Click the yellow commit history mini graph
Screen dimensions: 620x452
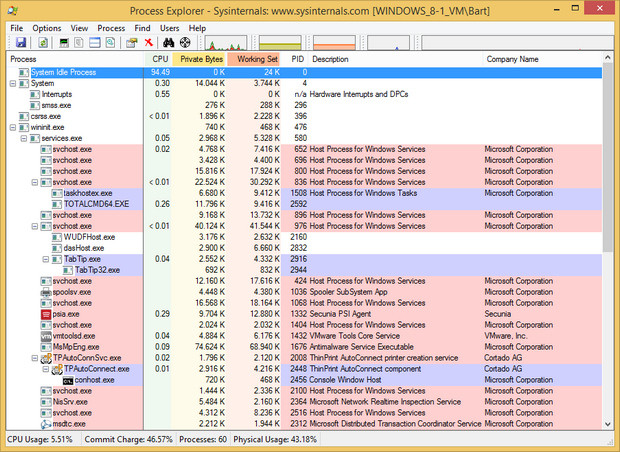pyautogui.click(x=280, y=43)
